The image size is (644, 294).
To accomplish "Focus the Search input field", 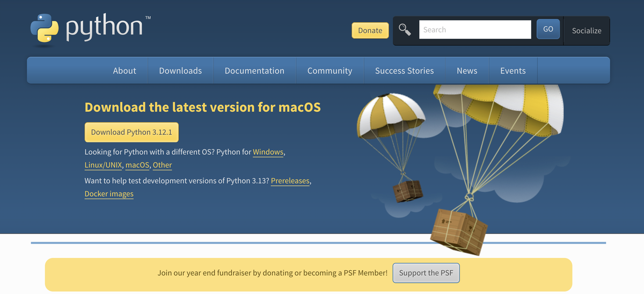I will coord(475,30).
